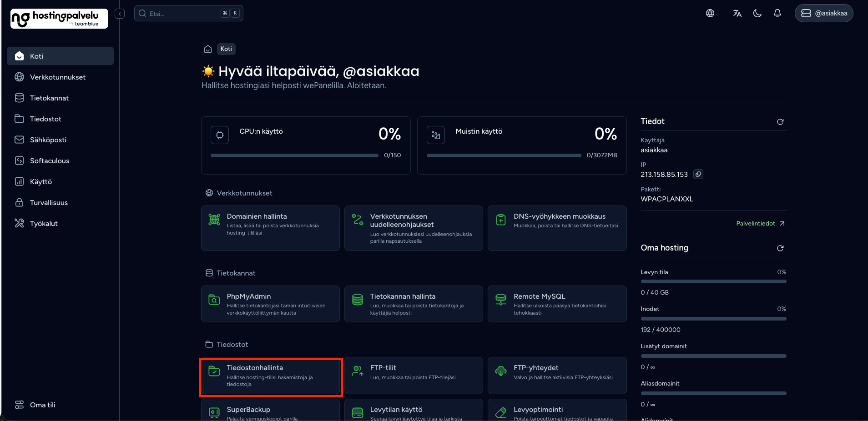Click the Tietokannat section heading
This screenshot has width=868, height=421.
(236, 273)
